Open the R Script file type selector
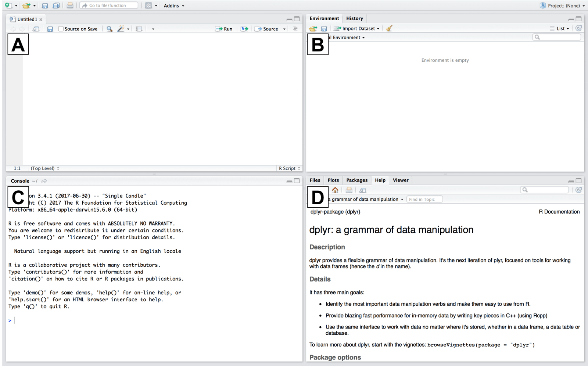The width and height of the screenshot is (588, 366). (290, 168)
